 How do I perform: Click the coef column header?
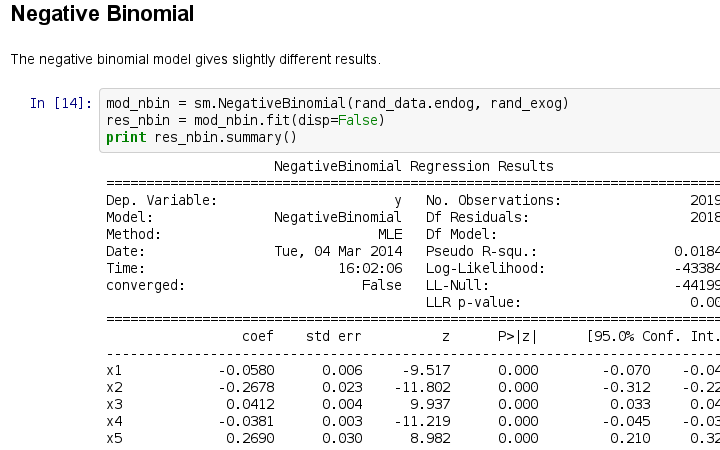257,336
